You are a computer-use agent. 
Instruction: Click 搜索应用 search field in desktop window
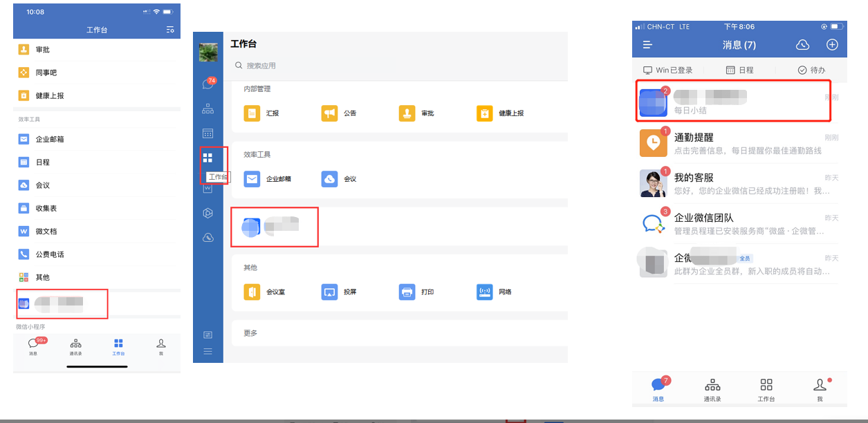point(398,66)
